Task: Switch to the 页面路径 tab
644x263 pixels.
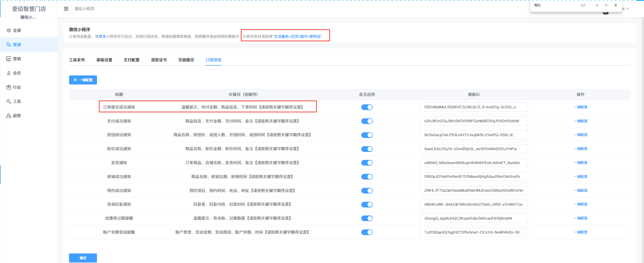Action: click(186, 60)
